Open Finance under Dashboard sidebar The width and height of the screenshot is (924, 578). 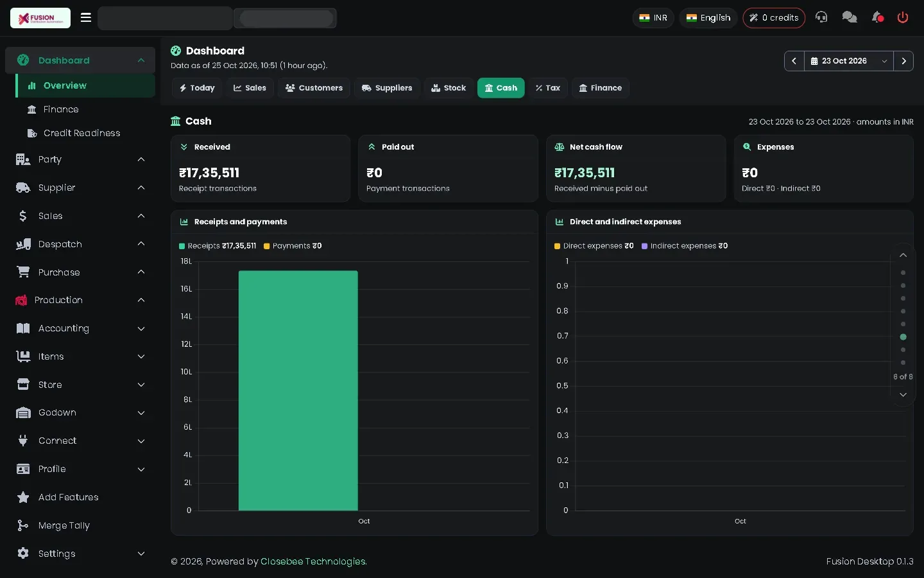[x=86, y=109]
